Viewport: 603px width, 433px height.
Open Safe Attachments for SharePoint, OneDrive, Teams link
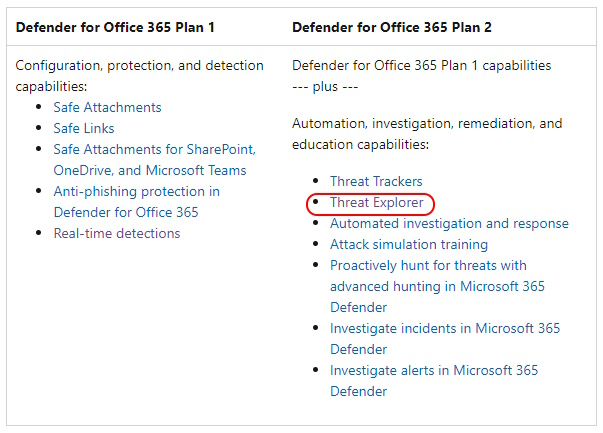click(155, 160)
